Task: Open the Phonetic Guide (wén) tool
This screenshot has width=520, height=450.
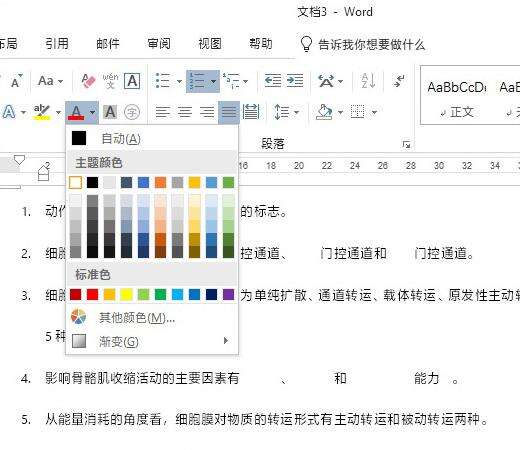Action: pos(110,81)
